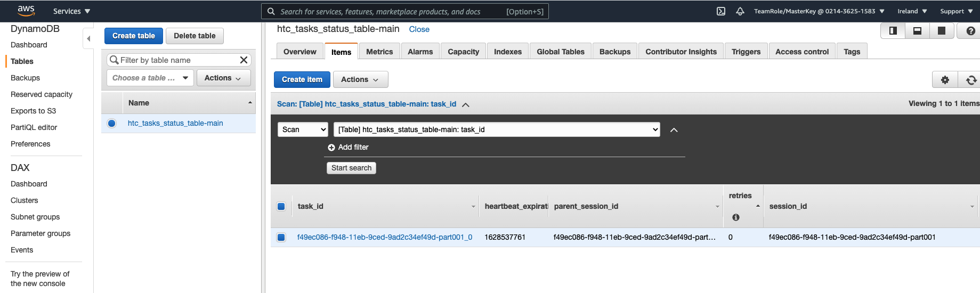Open the Backups tab
Viewport: 980px width, 293px height.
614,52
